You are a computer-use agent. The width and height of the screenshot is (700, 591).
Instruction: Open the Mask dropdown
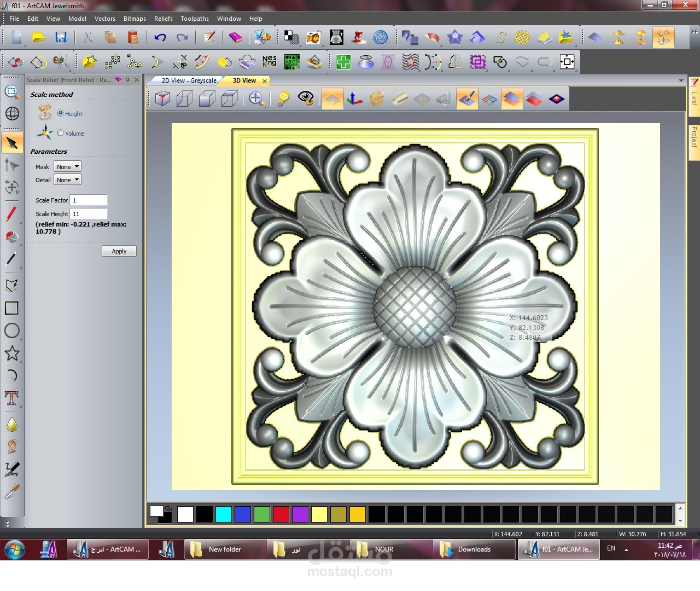coord(68,166)
